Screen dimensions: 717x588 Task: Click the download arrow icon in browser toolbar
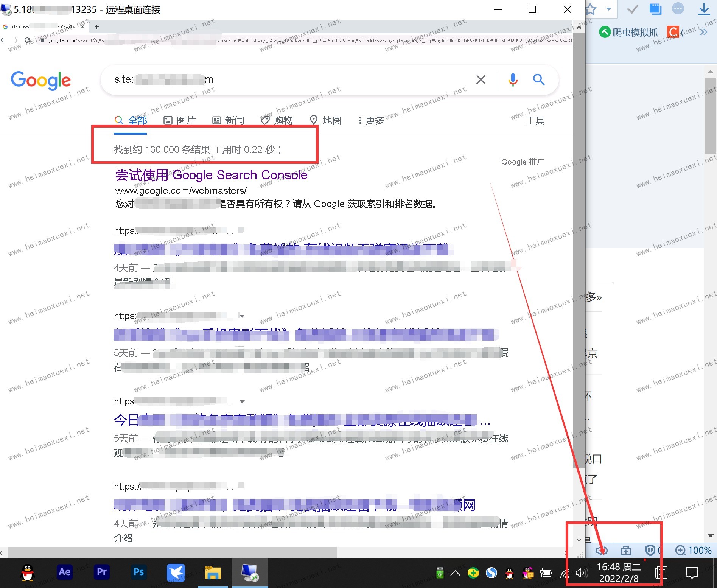704,9
